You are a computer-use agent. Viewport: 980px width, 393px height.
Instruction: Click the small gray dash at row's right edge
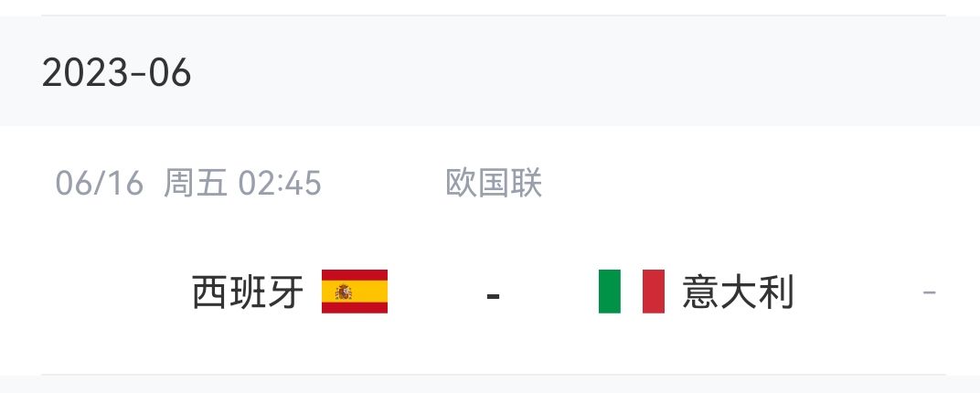click(x=929, y=293)
